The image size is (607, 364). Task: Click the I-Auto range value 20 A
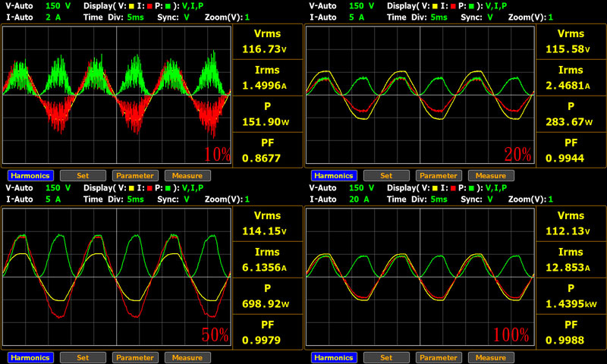[x=359, y=199]
